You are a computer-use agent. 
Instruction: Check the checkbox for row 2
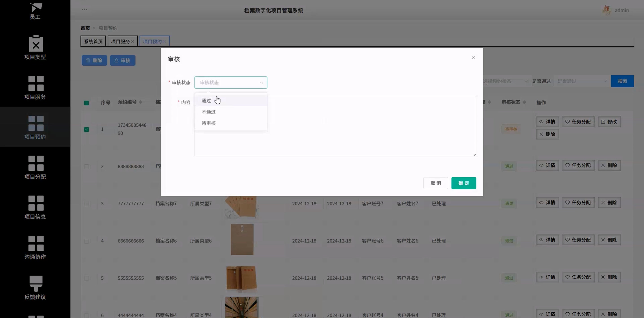tap(86, 166)
